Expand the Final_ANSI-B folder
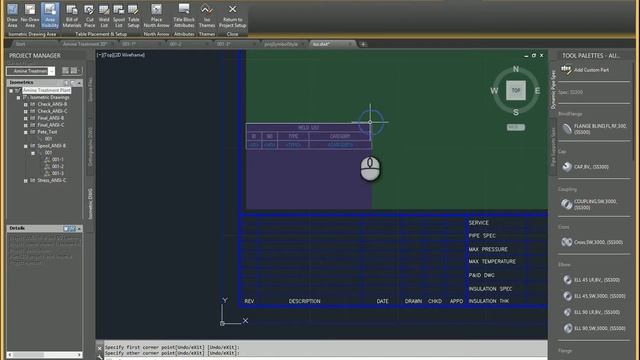Screen dimensions: 640x360 point(26,118)
